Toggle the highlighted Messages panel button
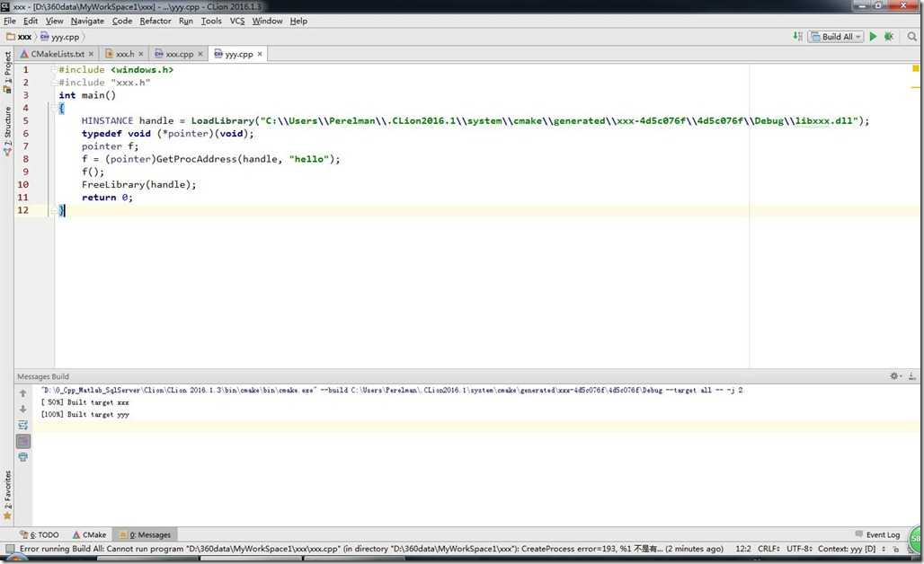The height and width of the screenshot is (564, 924). [x=23, y=441]
